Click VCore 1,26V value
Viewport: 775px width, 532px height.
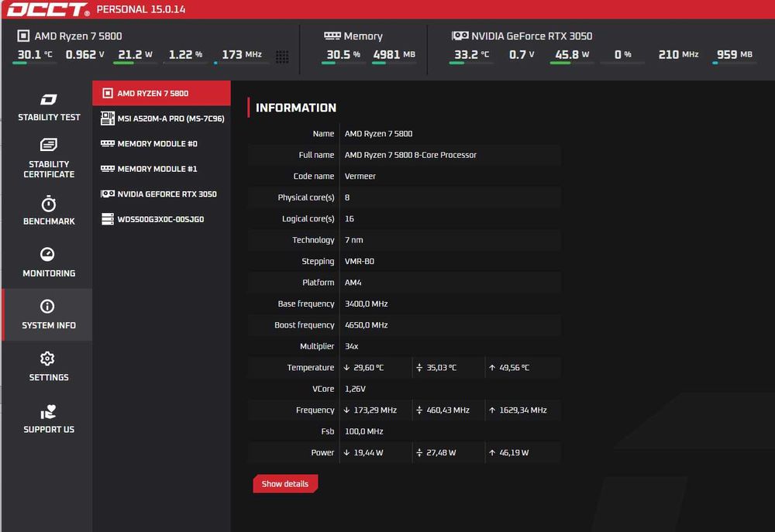coord(355,388)
